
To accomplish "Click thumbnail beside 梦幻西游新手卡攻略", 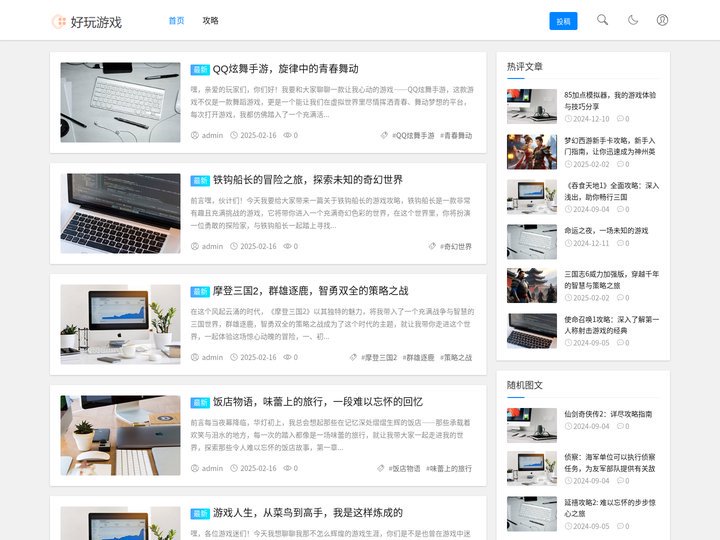I will click(532, 152).
